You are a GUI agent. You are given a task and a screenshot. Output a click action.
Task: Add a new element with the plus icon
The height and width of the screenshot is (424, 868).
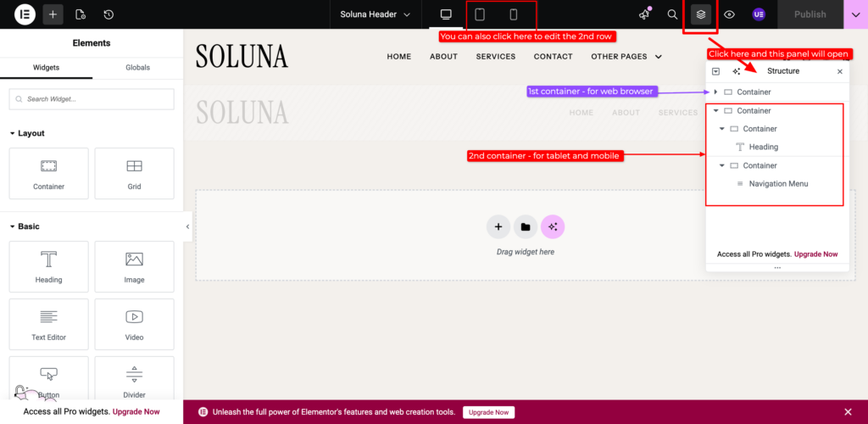click(x=53, y=14)
